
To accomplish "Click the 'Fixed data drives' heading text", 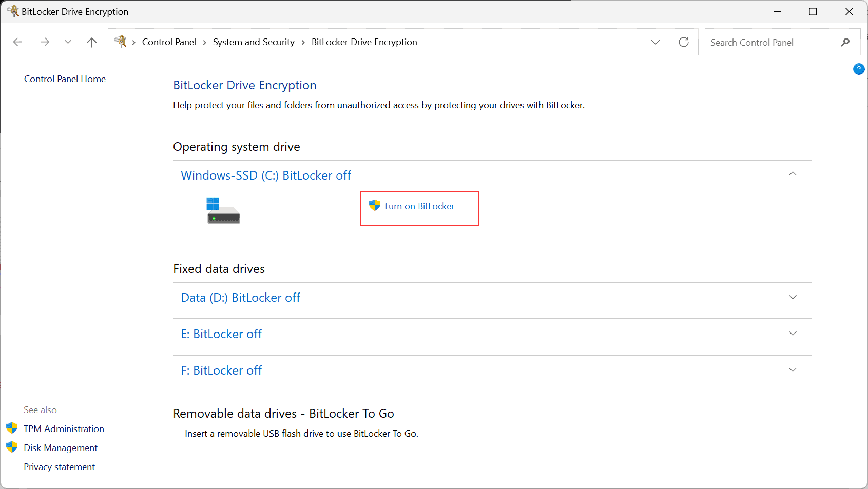I will point(219,269).
